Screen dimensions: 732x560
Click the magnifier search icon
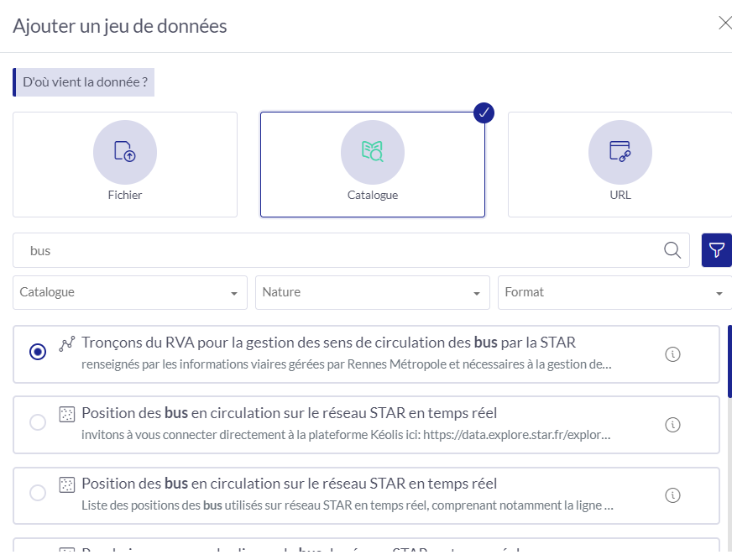point(672,250)
